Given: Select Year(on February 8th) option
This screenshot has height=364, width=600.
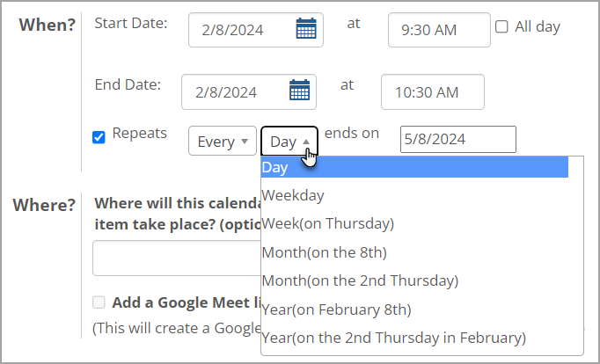Looking at the screenshot, I should tap(336, 309).
